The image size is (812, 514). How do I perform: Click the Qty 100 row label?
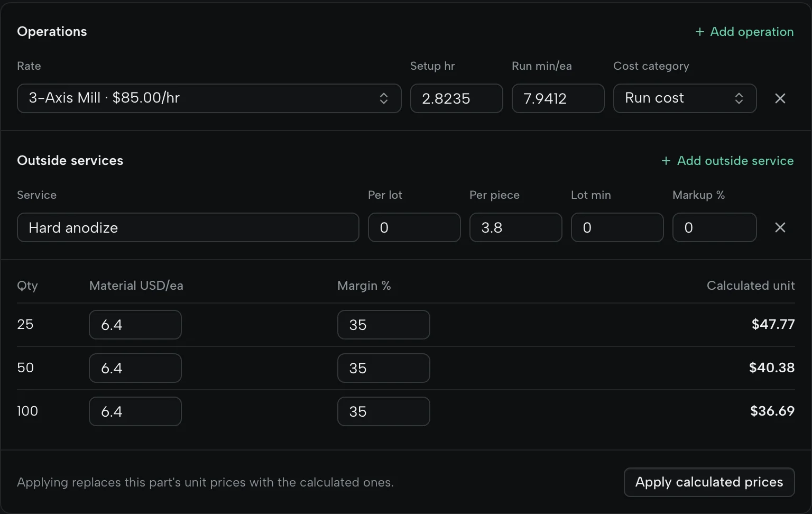[27, 411]
